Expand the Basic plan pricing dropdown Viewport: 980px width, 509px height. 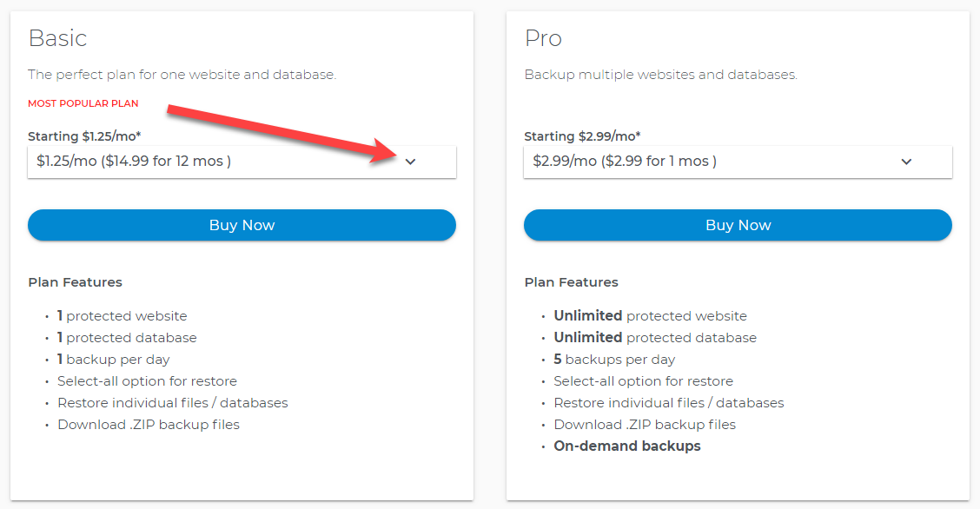(x=242, y=162)
